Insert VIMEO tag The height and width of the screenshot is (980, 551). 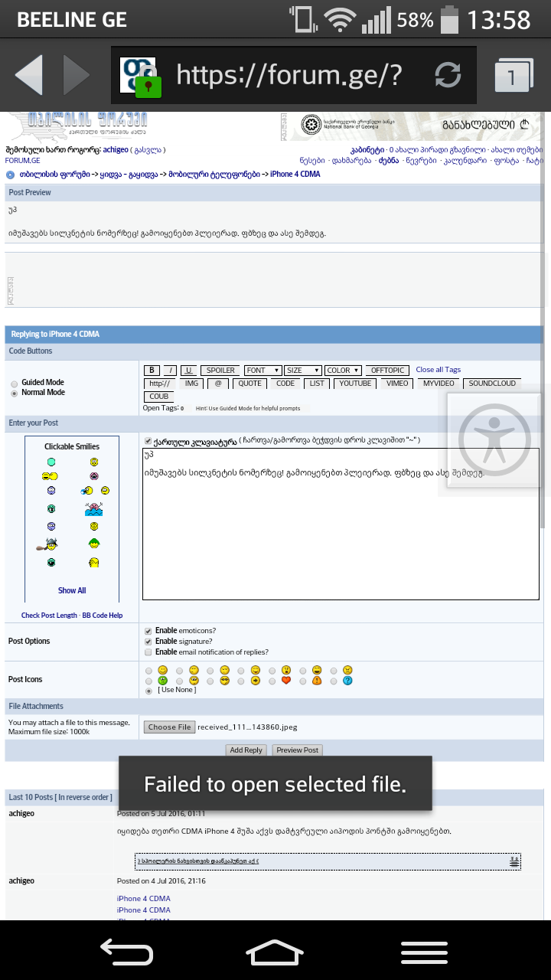[397, 384]
